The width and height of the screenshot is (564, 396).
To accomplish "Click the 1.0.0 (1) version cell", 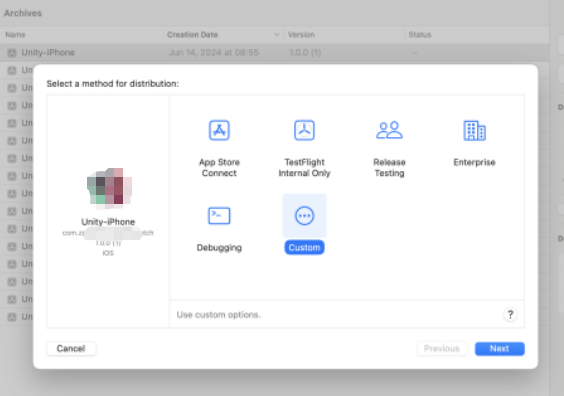I will [305, 53].
